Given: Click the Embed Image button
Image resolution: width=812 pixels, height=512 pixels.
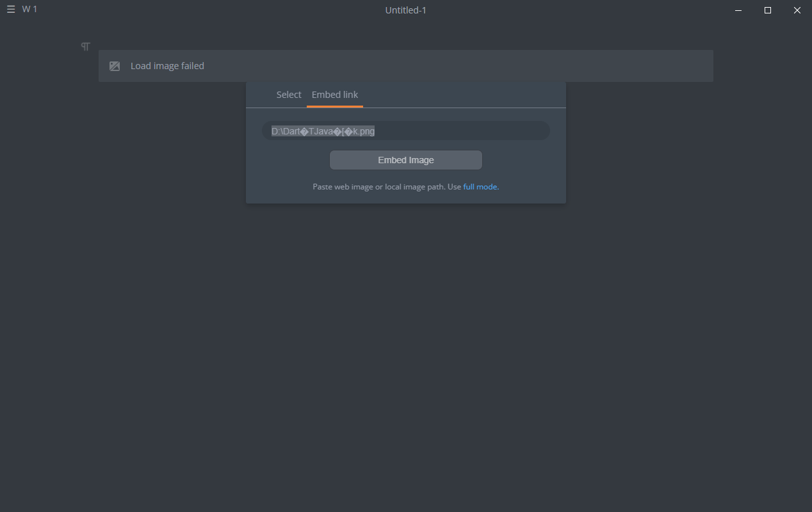Looking at the screenshot, I should [405, 159].
